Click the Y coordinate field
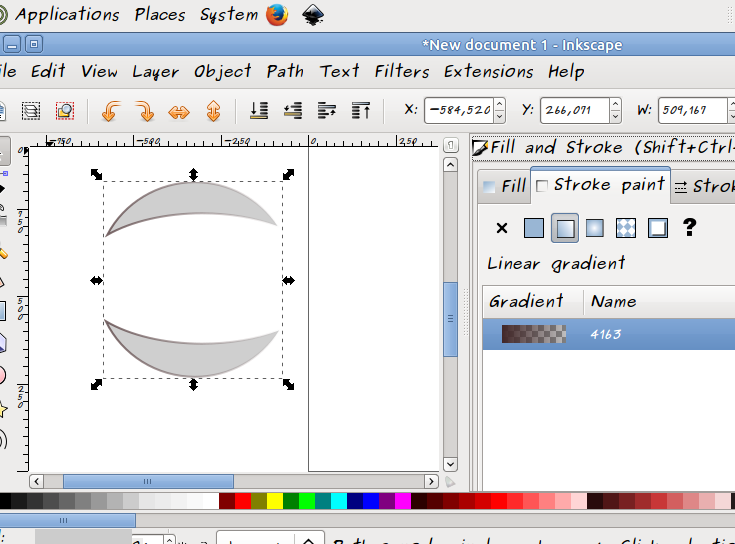This screenshot has height=544, width=735. [x=575, y=111]
